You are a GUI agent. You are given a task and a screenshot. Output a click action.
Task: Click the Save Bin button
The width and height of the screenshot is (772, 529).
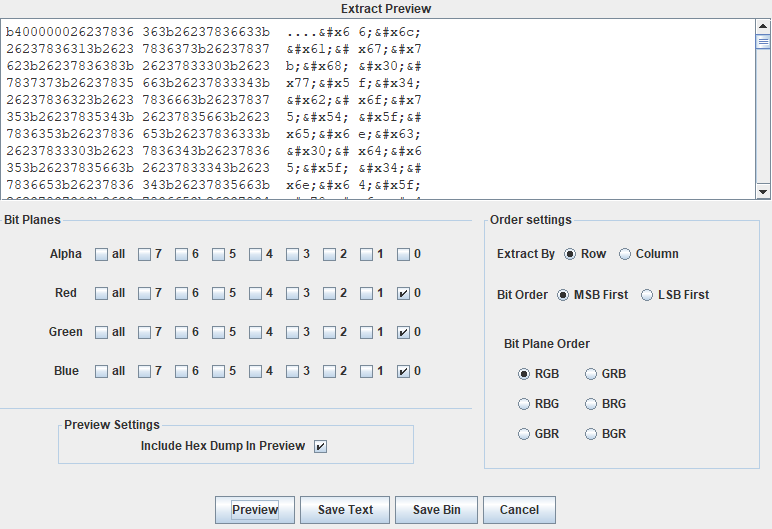coord(436,510)
